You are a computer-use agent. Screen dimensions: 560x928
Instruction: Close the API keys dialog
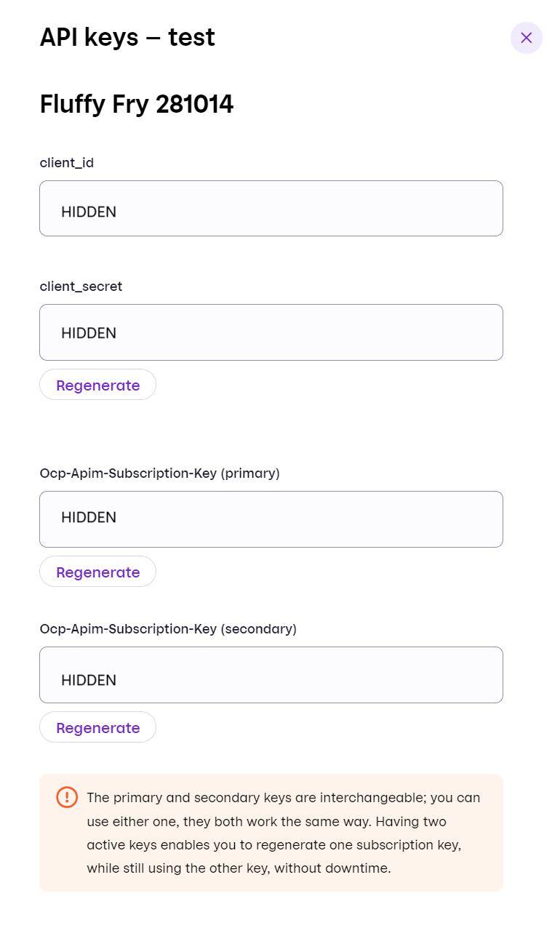tap(526, 38)
